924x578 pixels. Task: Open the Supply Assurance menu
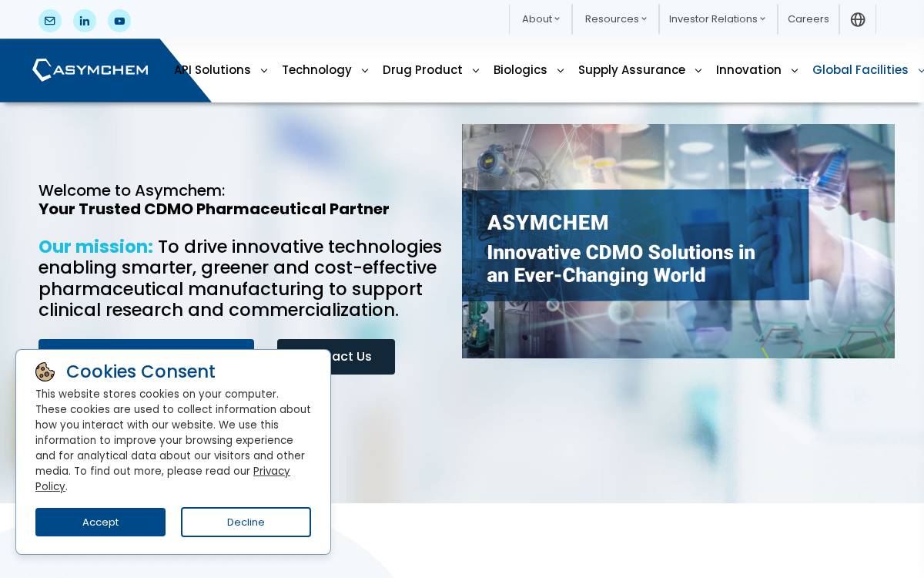point(631,70)
